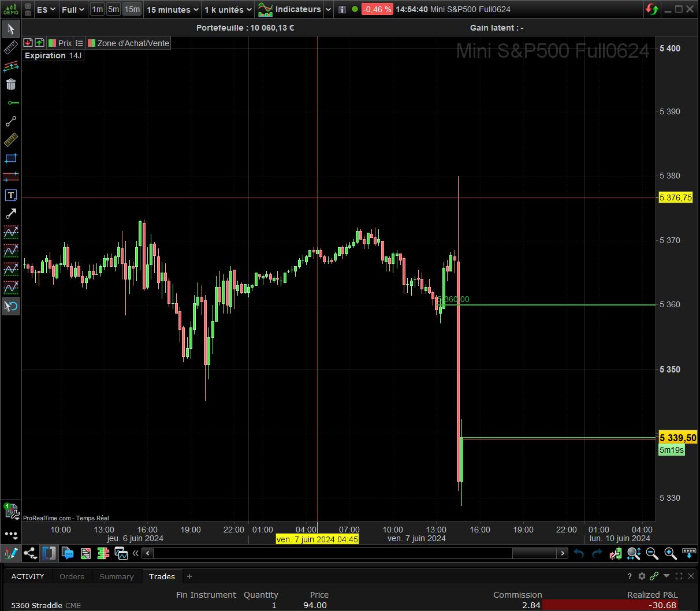
Task: Zoom out with minus magnifier
Action: [652, 553]
